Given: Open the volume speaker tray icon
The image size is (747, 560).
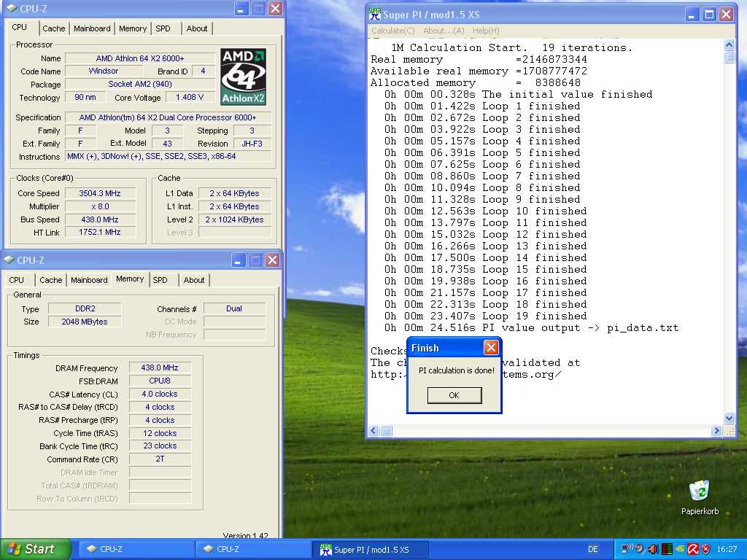Looking at the screenshot, I should pos(654,549).
